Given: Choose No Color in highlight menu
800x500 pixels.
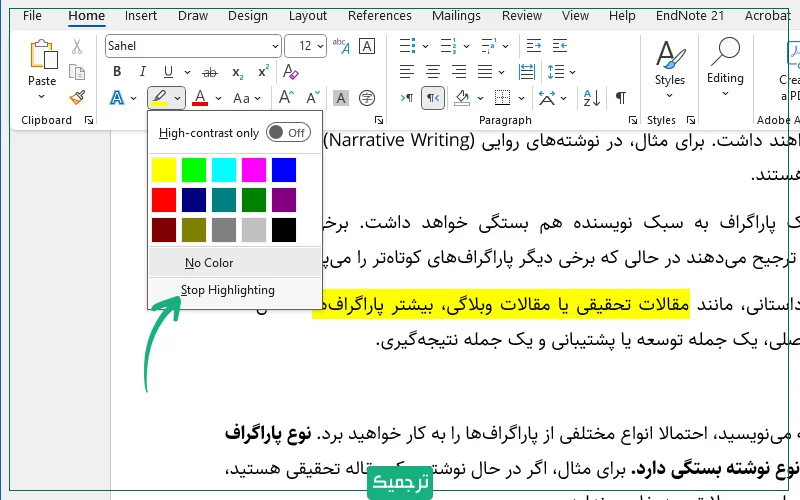Looking at the screenshot, I should pos(209,263).
